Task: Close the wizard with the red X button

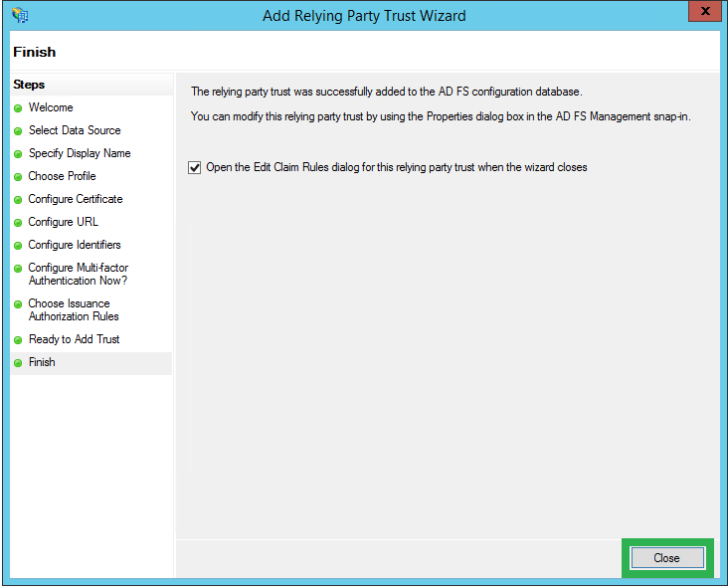Action: coord(704,11)
